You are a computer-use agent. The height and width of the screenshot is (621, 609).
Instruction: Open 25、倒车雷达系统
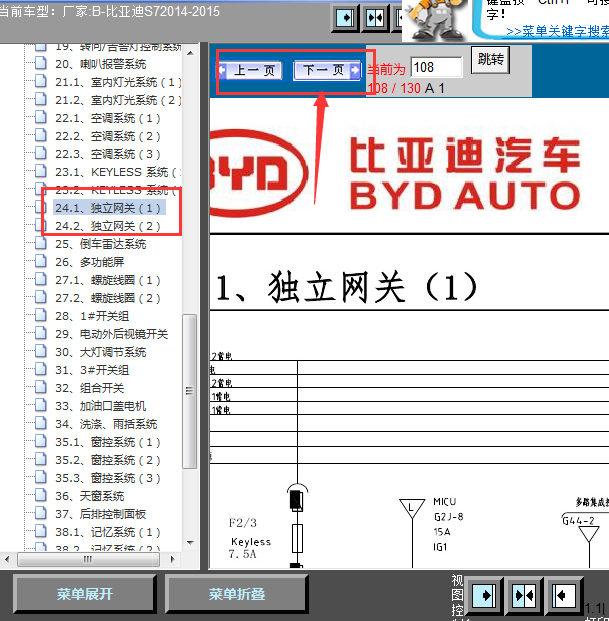[x=101, y=244]
